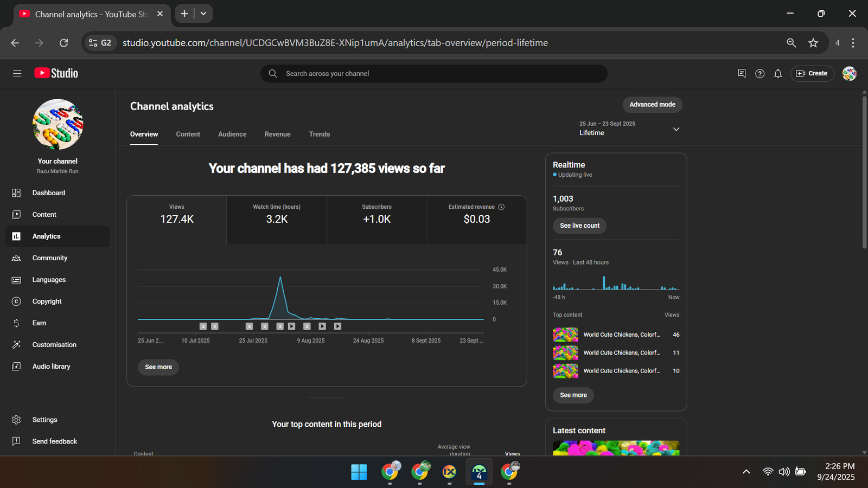Viewport: 868px width, 488px height.
Task: Open Audio library from the sidebar
Action: click(x=51, y=367)
